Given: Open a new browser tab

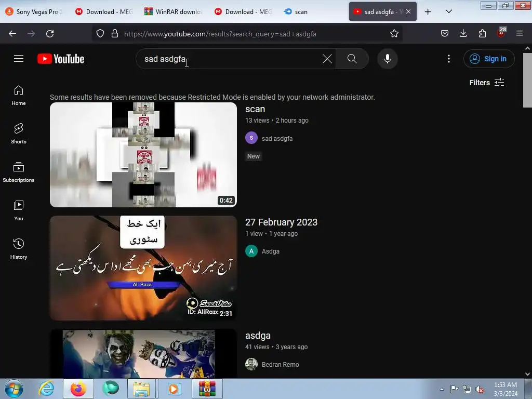Looking at the screenshot, I should 428,12.
